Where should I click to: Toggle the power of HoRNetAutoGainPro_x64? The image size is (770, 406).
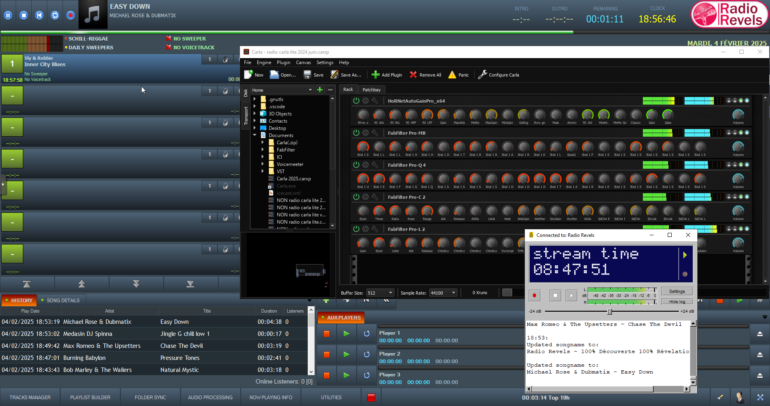[x=356, y=101]
